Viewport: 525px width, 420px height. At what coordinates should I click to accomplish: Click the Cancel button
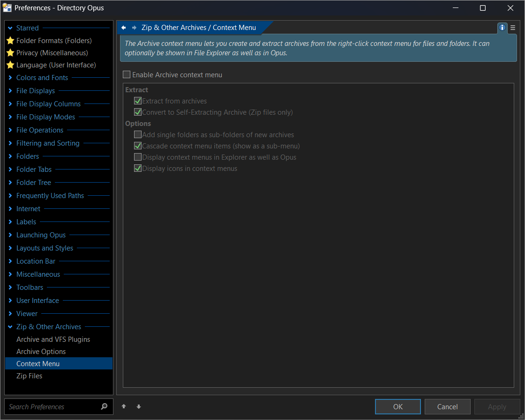[447, 406]
